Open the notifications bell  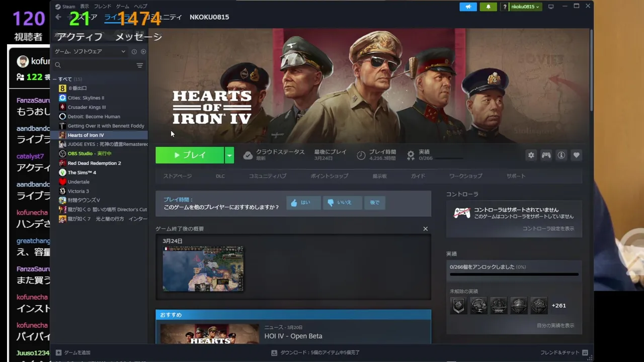point(488,7)
